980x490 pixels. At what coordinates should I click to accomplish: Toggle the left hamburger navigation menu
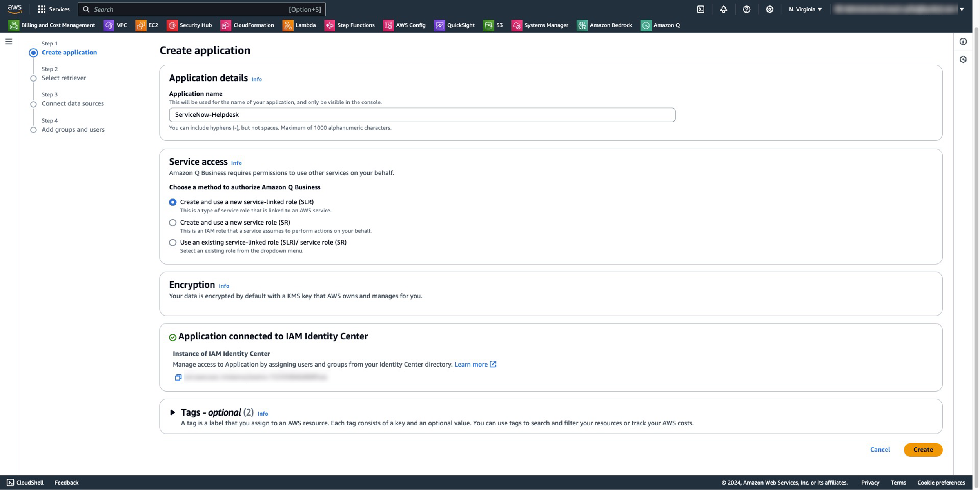[9, 42]
